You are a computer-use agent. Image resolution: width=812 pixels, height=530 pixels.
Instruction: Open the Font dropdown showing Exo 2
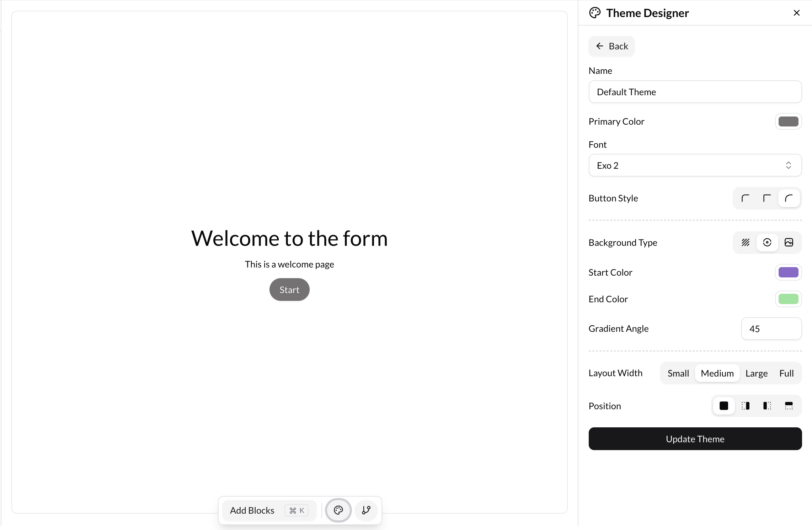click(695, 165)
